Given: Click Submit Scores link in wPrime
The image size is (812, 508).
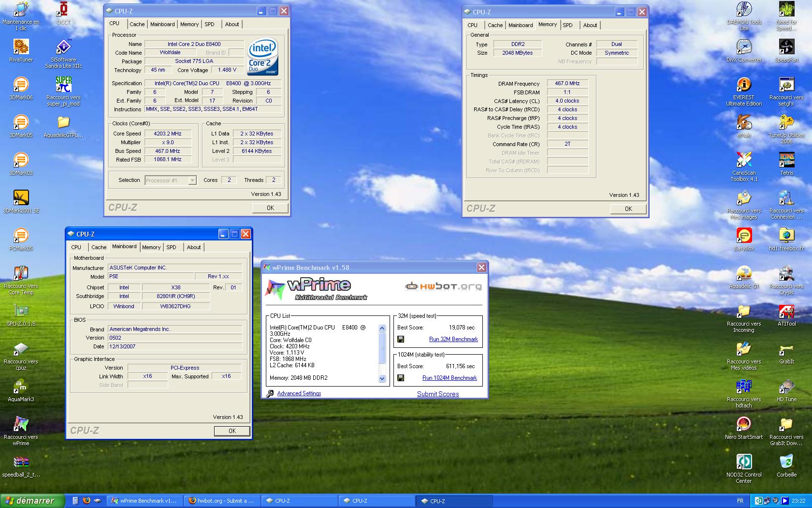Looking at the screenshot, I should pos(438,394).
